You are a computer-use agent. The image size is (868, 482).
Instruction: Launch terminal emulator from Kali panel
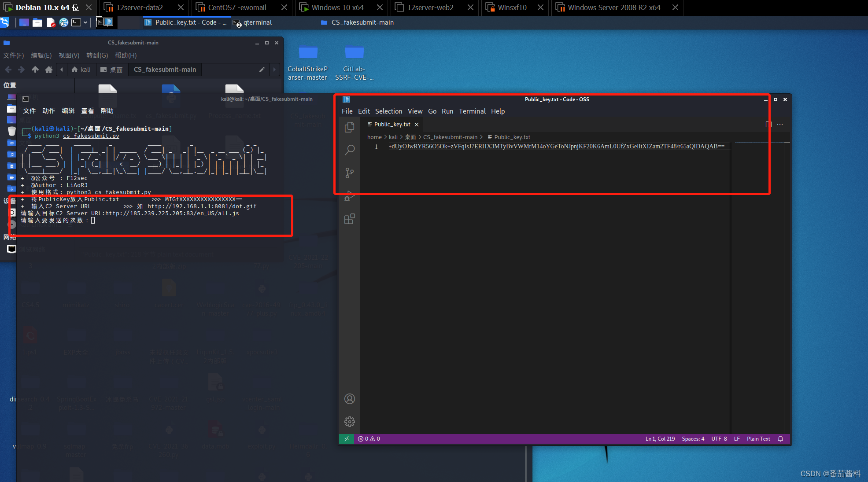click(76, 22)
